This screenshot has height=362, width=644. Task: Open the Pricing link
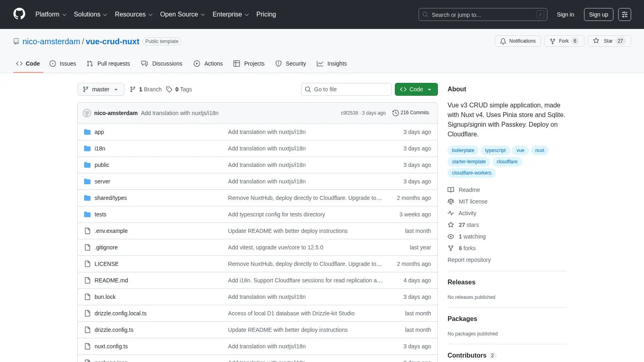tap(266, 14)
